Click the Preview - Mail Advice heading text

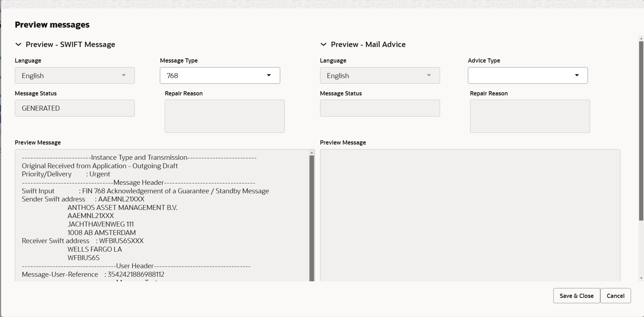click(368, 45)
